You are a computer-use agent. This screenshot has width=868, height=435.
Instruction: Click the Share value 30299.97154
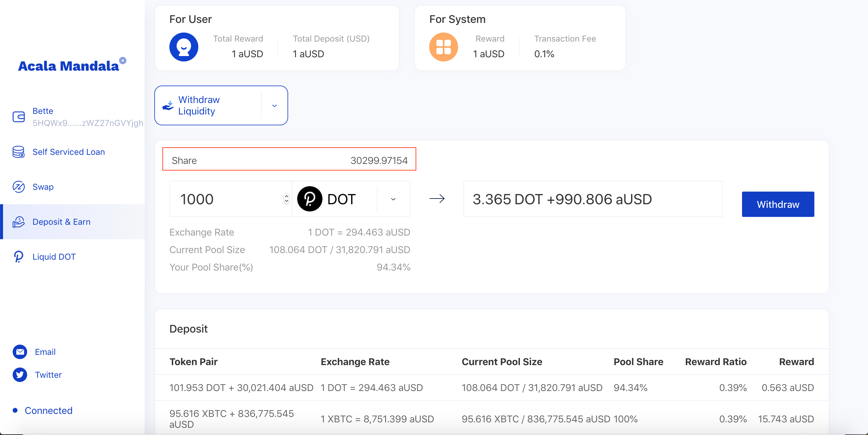[x=379, y=161]
